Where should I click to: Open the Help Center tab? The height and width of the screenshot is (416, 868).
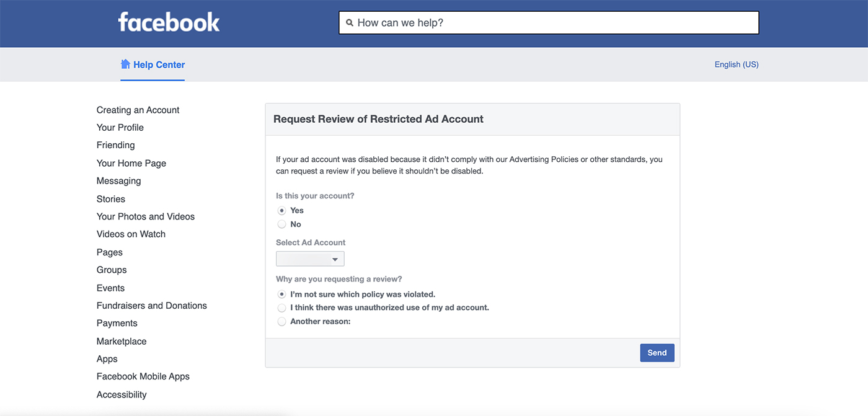coord(159,64)
